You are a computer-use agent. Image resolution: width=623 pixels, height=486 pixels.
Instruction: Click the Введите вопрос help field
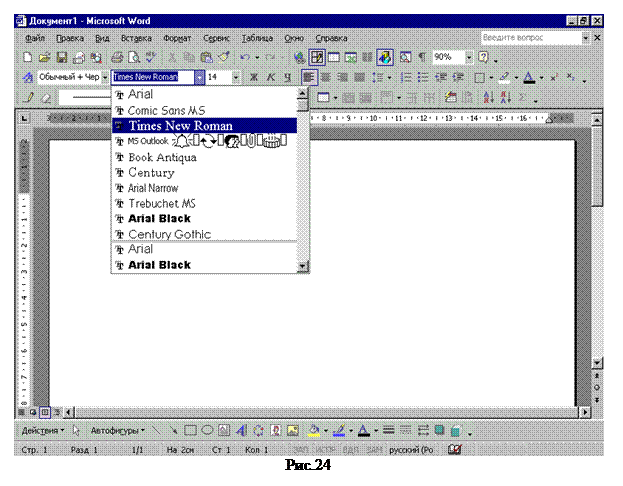click(x=531, y=38)
